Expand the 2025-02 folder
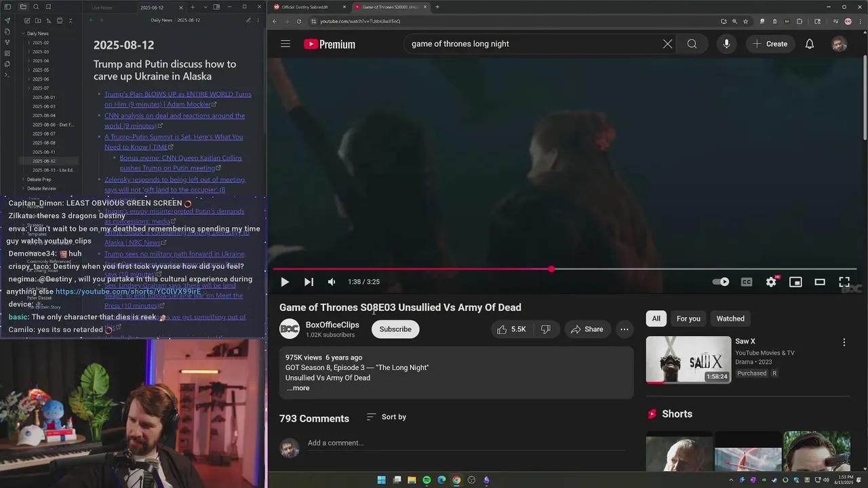 coord(41,43)
